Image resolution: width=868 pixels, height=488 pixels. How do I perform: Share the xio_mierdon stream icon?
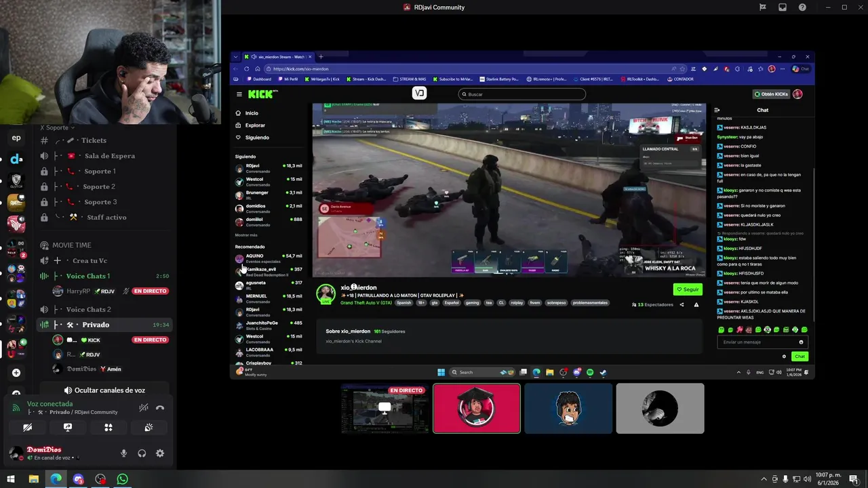click(x=682, y=305)
